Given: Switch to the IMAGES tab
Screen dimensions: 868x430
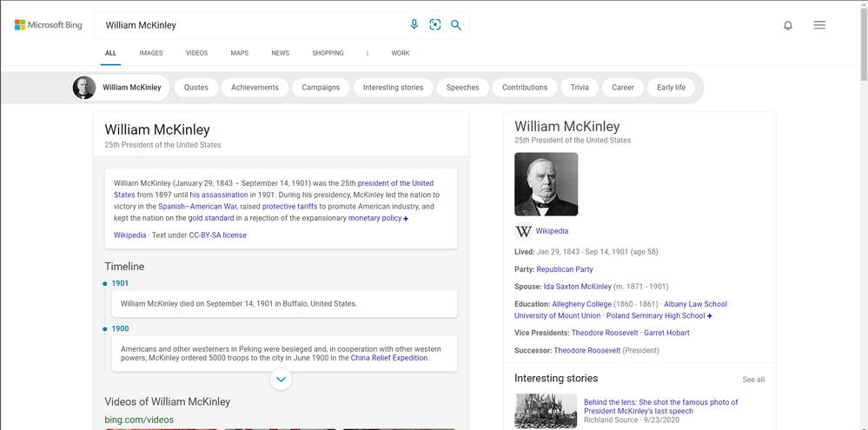Looking at the screenshot, I should point(151,53).
